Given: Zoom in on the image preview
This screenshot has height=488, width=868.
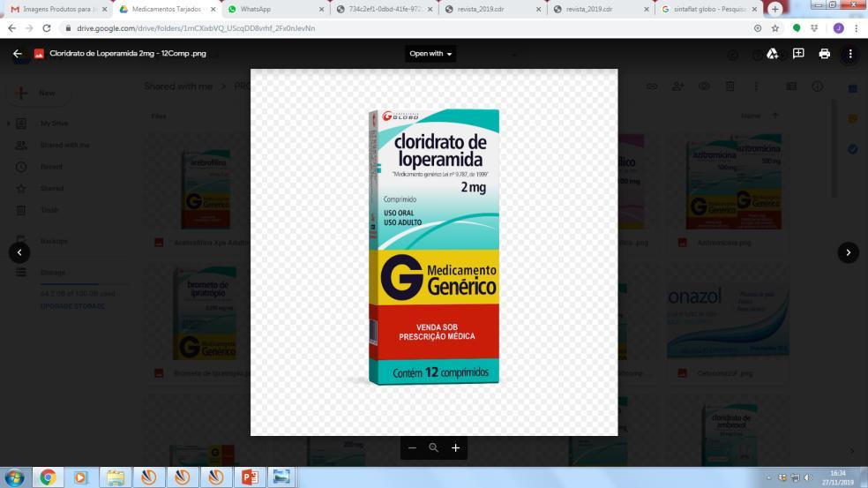Looking at the screenshot, I should [455, 447].
